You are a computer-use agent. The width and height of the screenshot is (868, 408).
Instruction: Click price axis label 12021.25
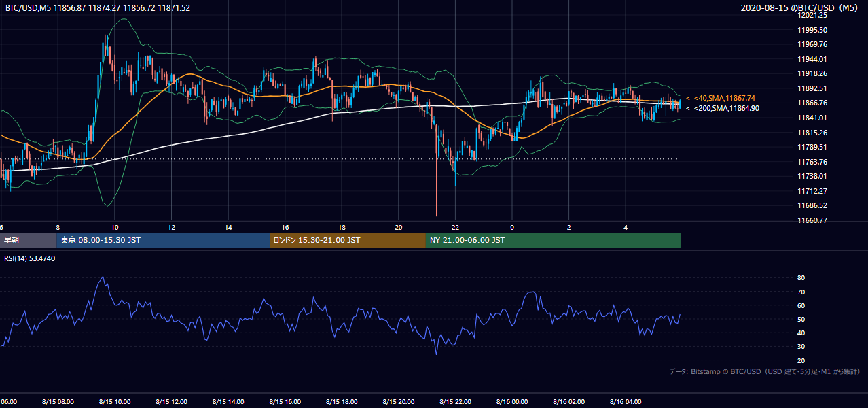813,15
